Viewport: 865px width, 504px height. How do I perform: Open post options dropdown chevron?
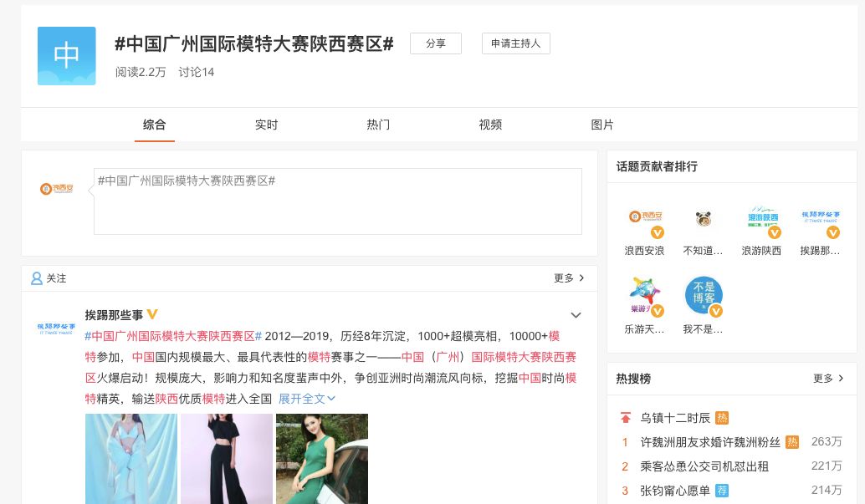tap(576, 315)
